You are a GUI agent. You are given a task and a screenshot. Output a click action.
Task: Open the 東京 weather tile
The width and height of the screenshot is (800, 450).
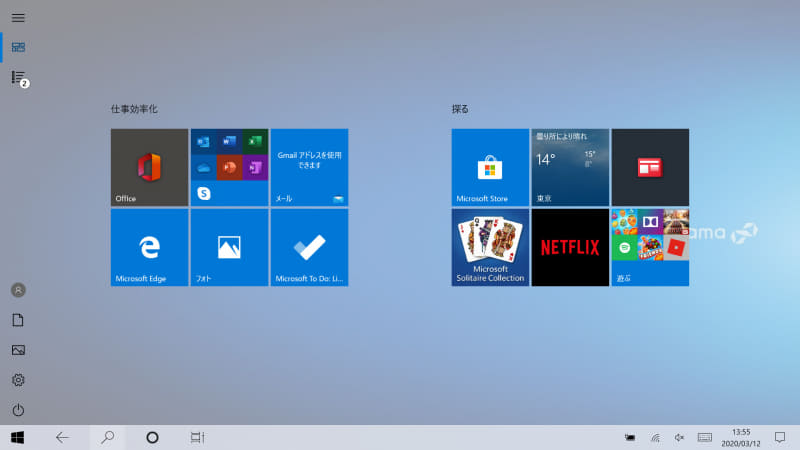[x=570, y=167]
